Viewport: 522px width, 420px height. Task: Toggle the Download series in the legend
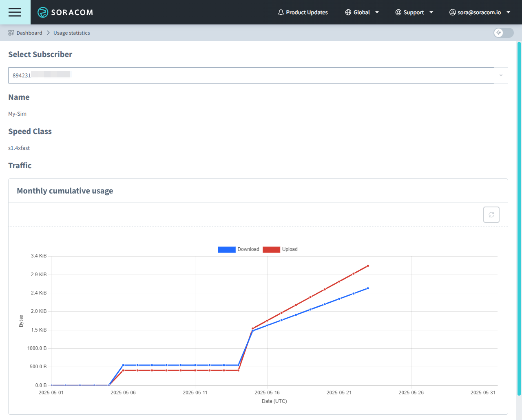click(x=239, y=249)
